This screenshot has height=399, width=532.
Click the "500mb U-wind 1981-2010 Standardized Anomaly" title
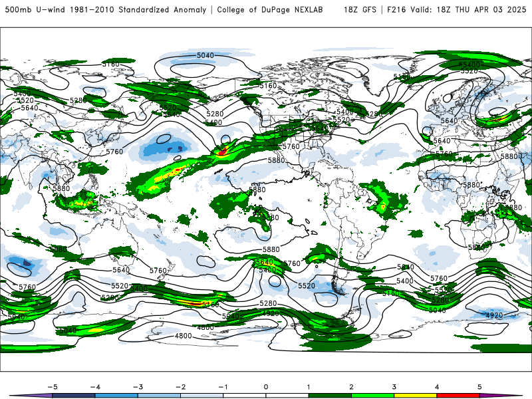106,9
